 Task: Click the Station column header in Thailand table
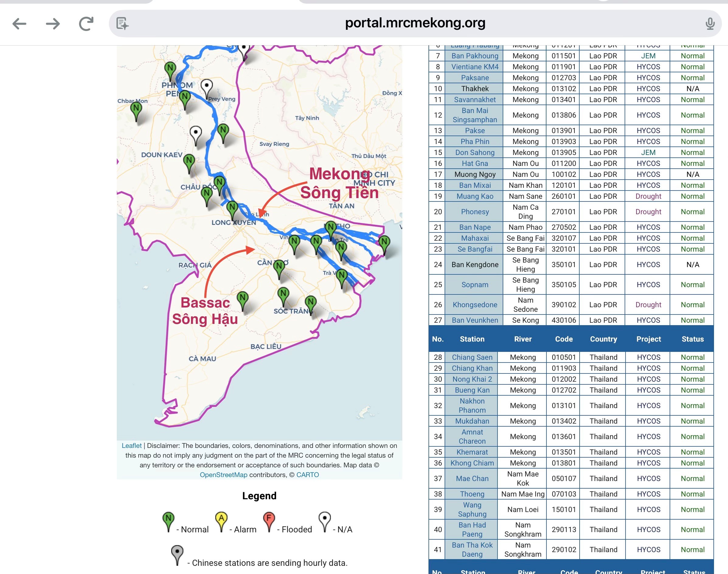pos(472,339)
